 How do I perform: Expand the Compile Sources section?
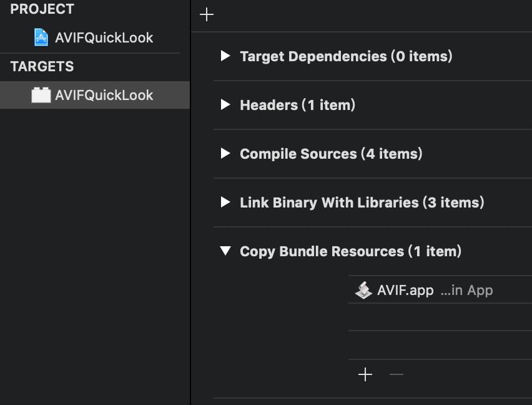click(x=225, y=154)
